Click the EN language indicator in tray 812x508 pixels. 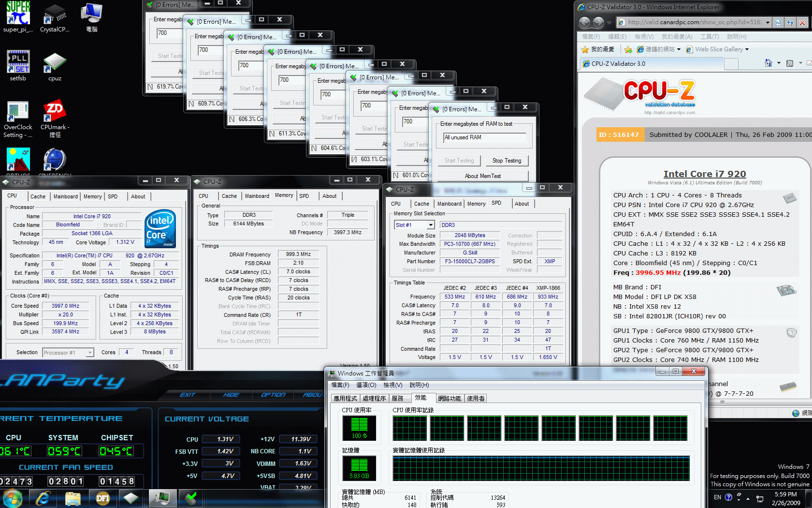point(717,497)
